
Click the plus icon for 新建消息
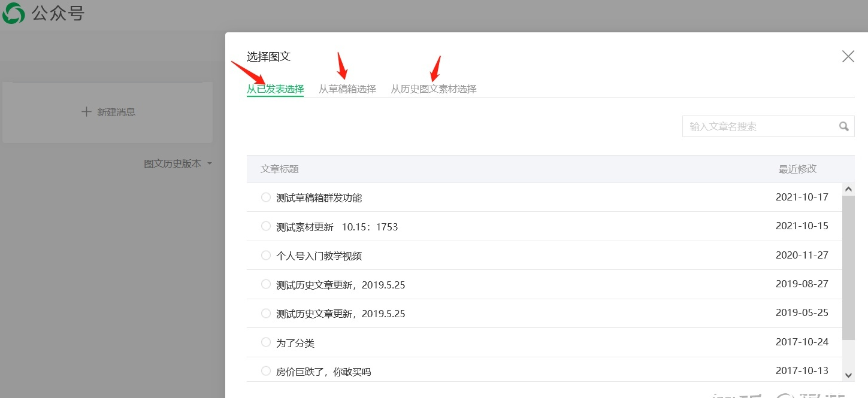click(86, 112)
